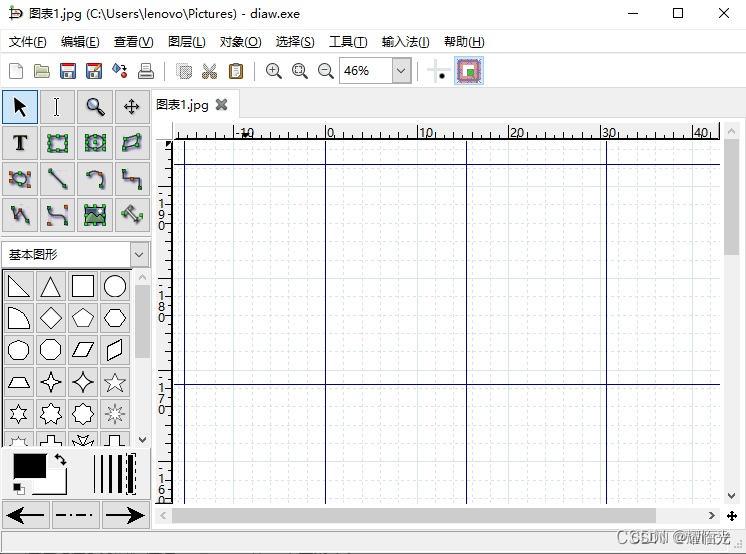Viewport: 746px width, 554px height.
Task: Select the Scroll diagram tool
Action: [132, 107]
